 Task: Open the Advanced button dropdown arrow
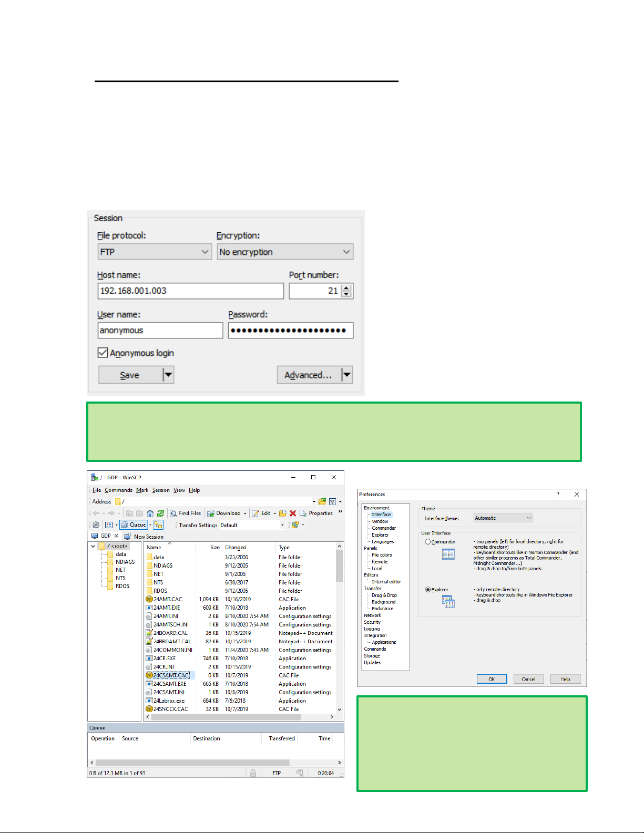coord(347,375)
